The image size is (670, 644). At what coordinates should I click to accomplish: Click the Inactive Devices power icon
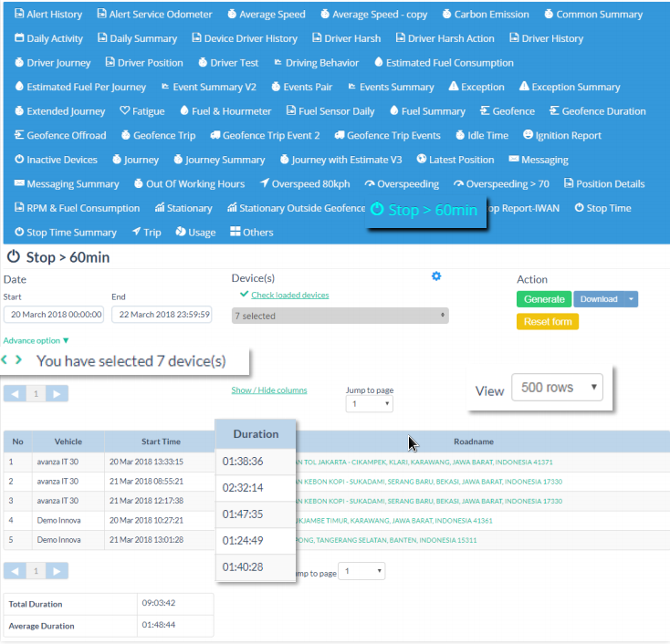click(x=19, y=160)
